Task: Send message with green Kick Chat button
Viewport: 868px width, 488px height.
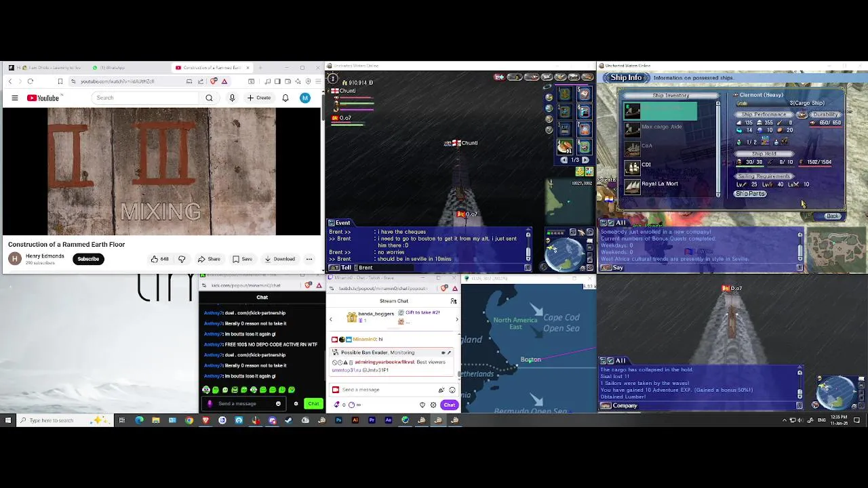Action: (313, 404)
